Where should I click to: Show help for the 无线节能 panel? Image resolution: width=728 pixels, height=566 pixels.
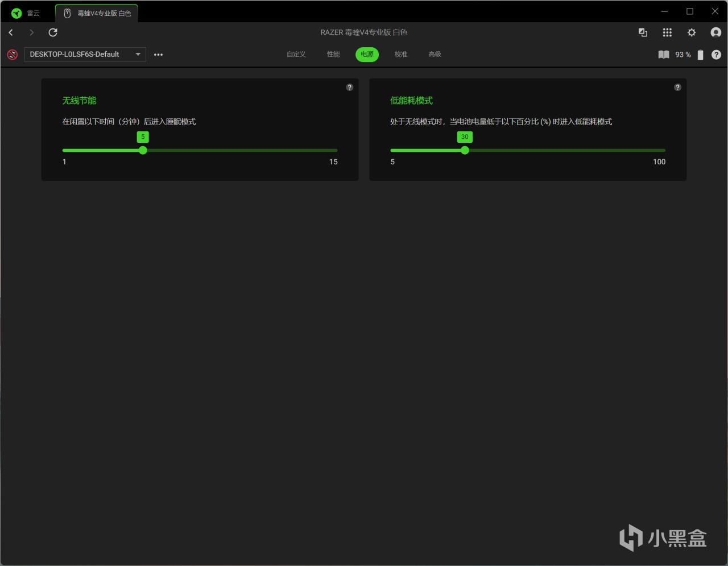[350, 87]
